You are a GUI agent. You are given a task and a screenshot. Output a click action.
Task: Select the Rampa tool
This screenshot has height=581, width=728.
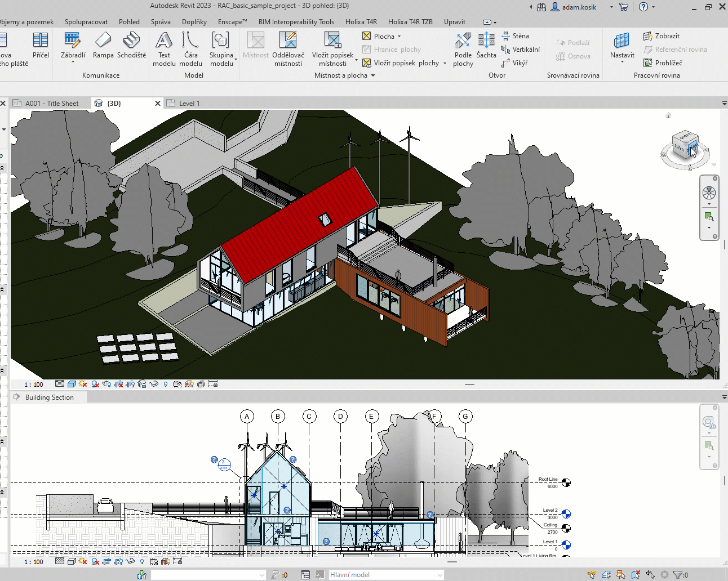(x=103, y=46)
